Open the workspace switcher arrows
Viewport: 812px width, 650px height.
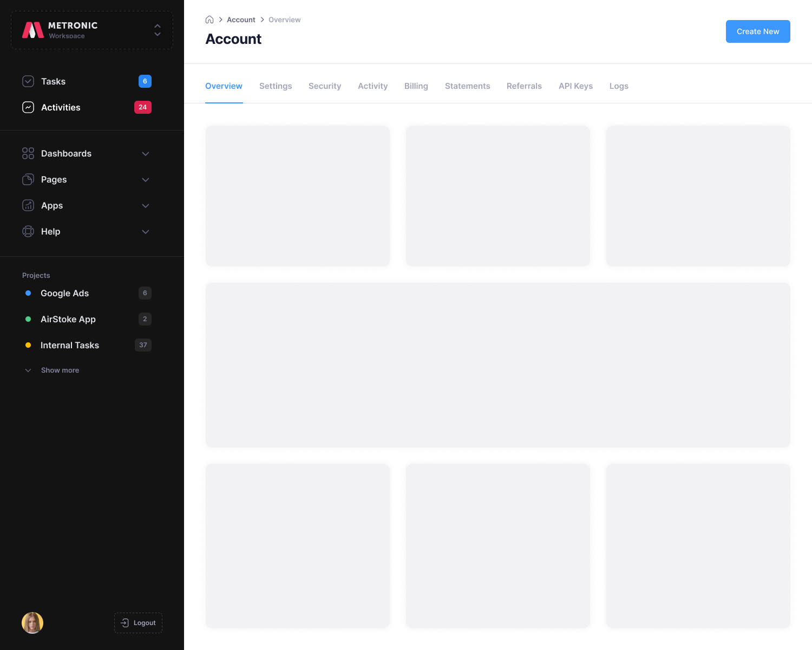(158, 30)
